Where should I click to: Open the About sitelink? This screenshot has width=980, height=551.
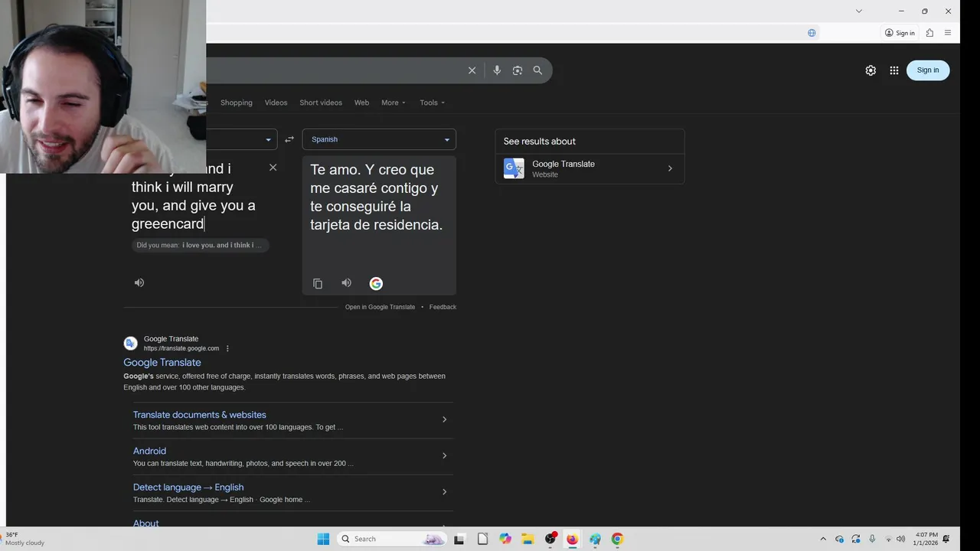(x=146, y=523)
